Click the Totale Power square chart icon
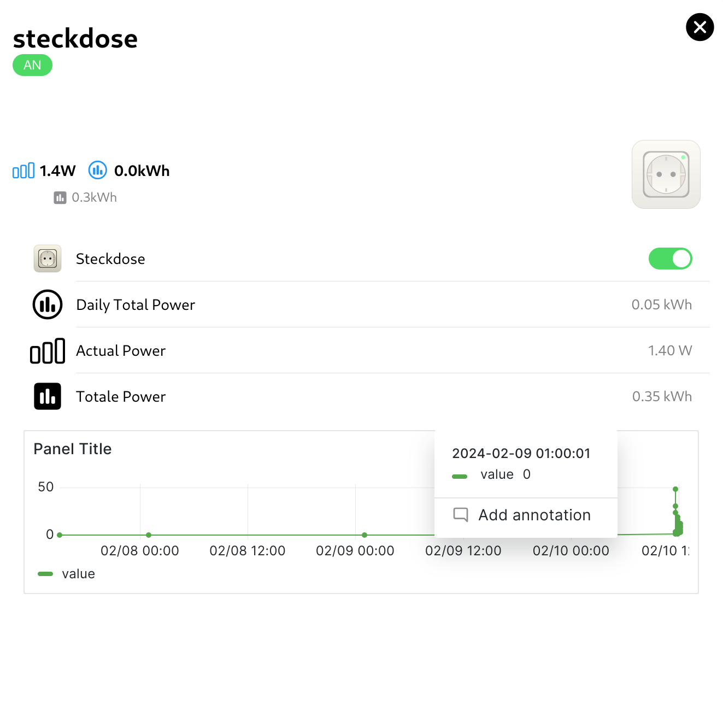This screenshot has width=723, height=728. coord(48,396)
